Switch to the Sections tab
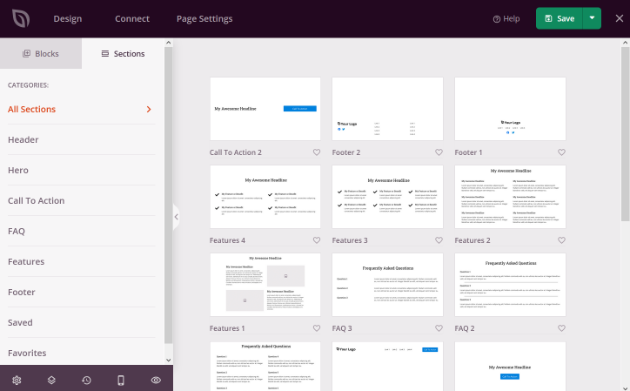This screenshot has width=630, height=391. (x=123, y=53)
